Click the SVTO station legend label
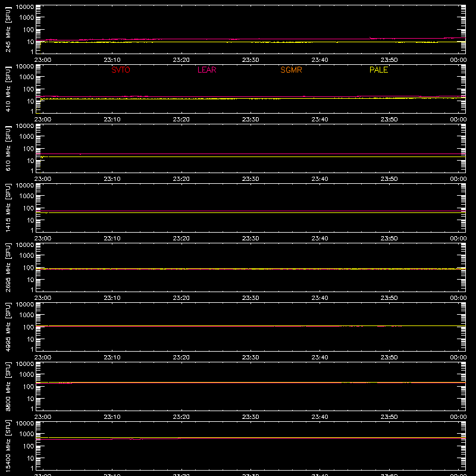The height and width of the screenshot is (476, 476). click(x=121, y=70)
